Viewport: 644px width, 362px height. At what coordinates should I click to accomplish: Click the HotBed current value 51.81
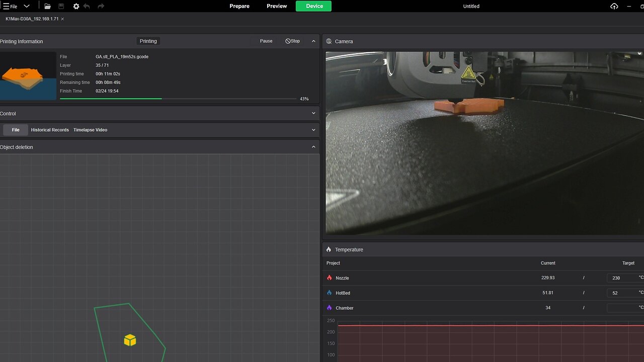pos(548,293)
